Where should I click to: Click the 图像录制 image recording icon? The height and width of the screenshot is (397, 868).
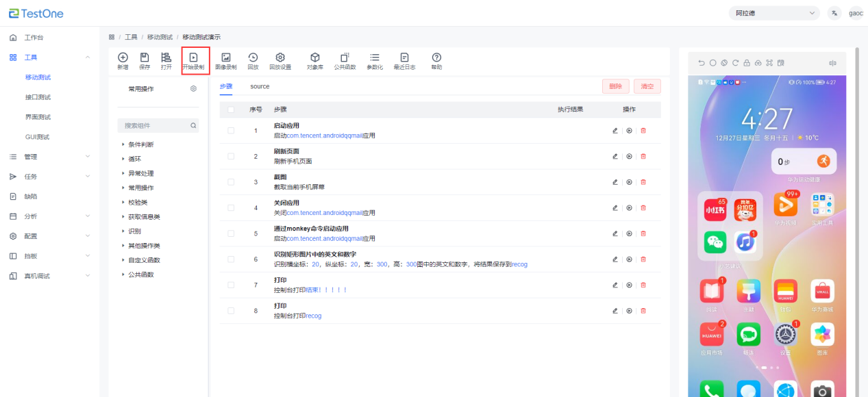pos(225,58)
